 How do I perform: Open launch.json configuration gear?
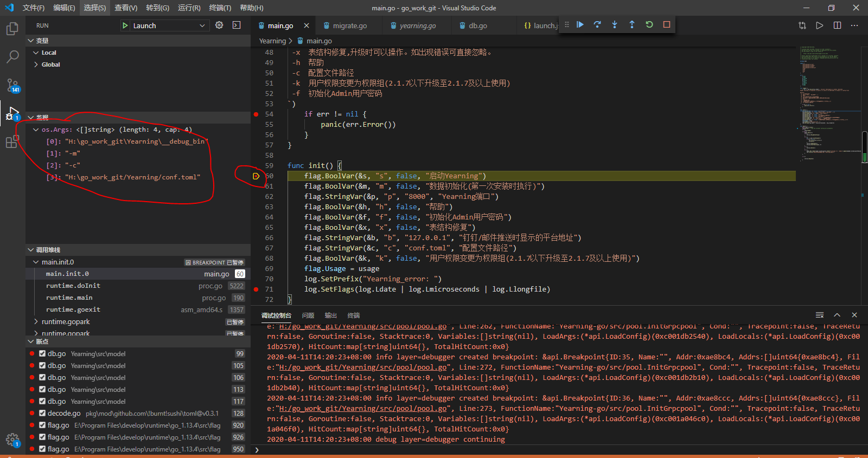click(x=219, y=25)
